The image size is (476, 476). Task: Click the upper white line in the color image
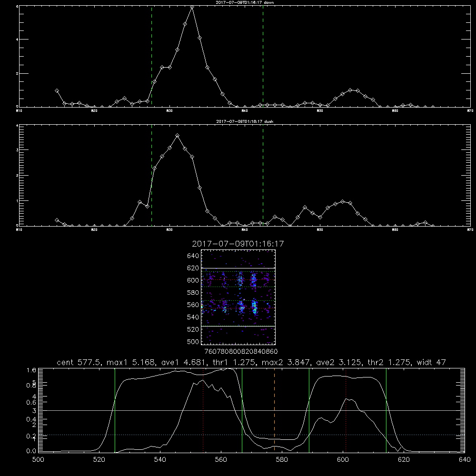click(238, 268)
